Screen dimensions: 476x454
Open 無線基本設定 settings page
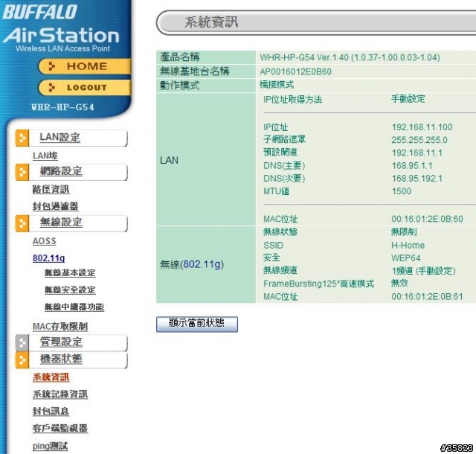tap(70, 273)
